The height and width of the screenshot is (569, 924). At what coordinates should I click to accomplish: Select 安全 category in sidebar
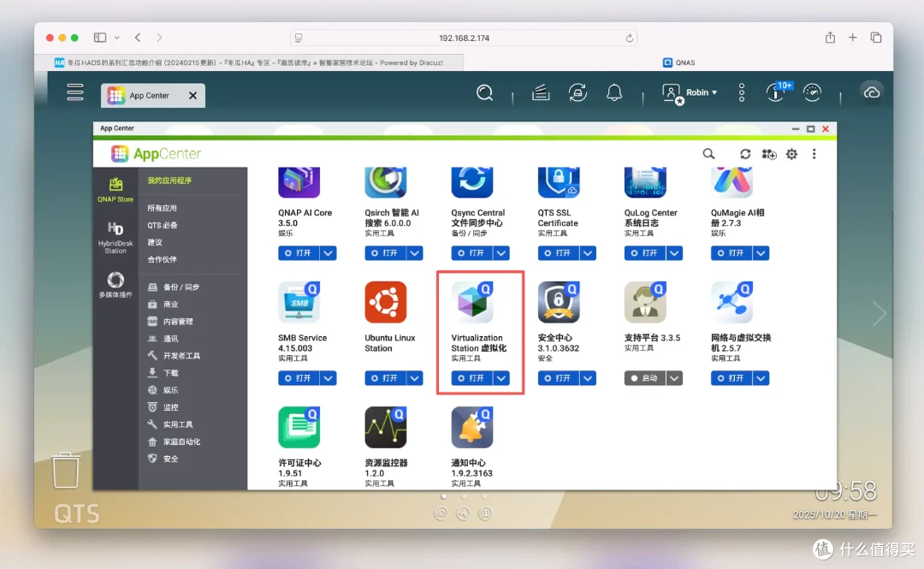[163, 458]
